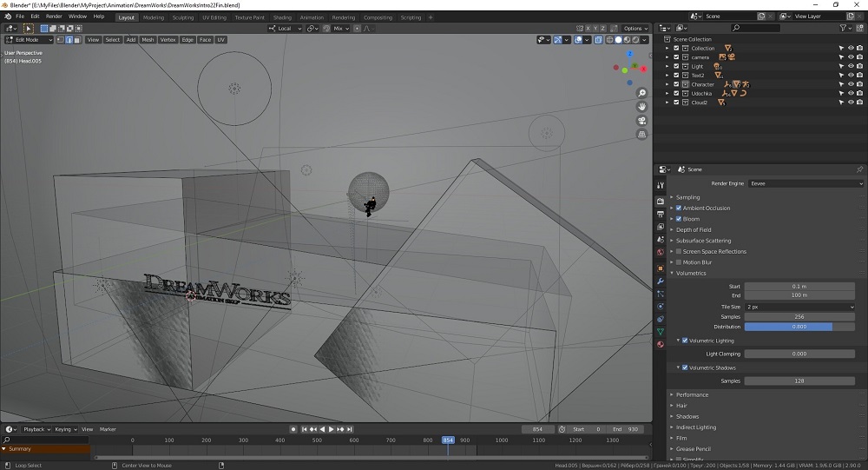Expand the Udochka collection in Outliner
Viewport: 868px width, 470px height.
(x=667, y=94)
